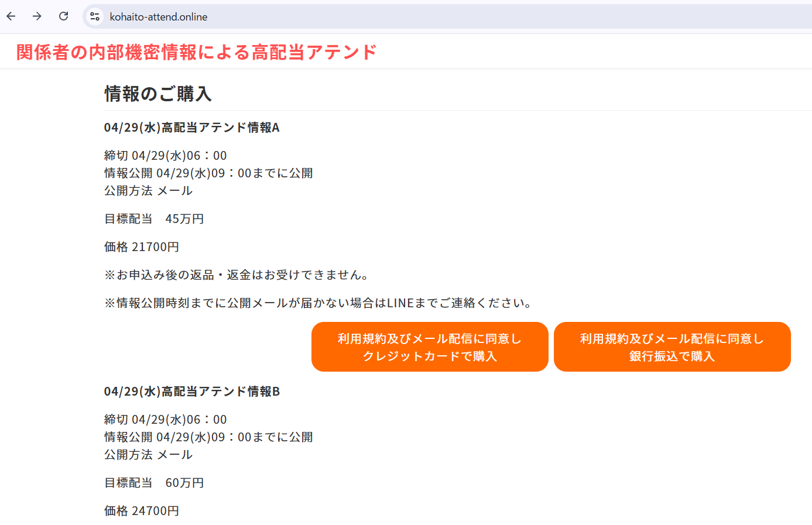The image size is (812, 525).
Task: Buy 情報A with 銀行振込で購入 button
Action: click(672, 347)
